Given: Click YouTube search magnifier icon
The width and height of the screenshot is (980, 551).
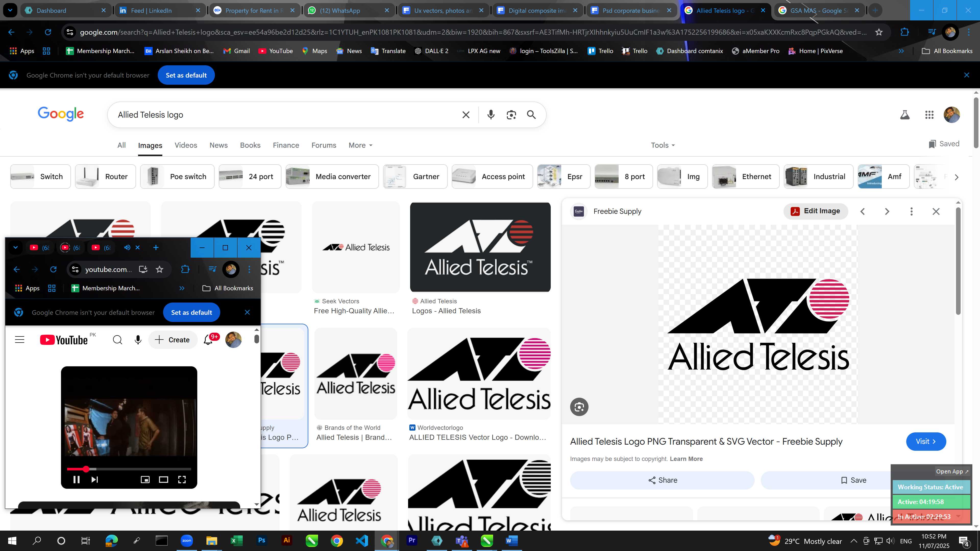Looking at the screenshot, I should point(118,340).
